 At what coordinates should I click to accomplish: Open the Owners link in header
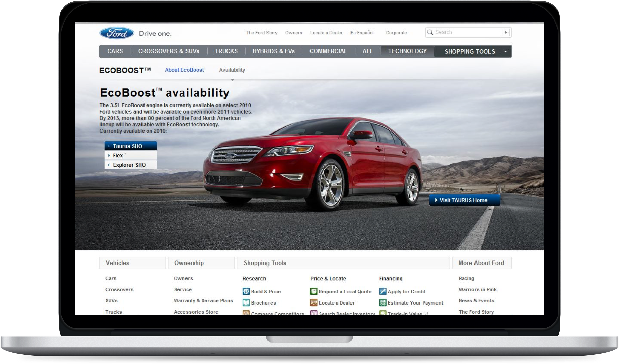point(293,33)
